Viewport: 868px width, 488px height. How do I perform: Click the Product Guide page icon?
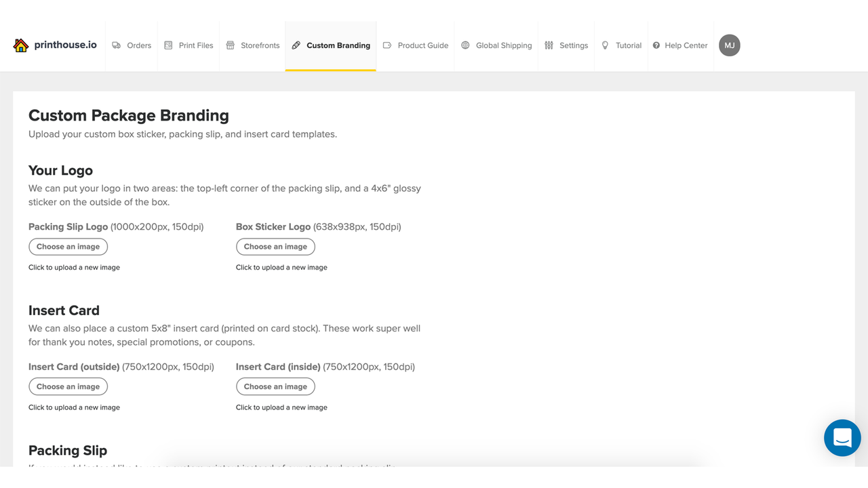(x=387, y=45)
